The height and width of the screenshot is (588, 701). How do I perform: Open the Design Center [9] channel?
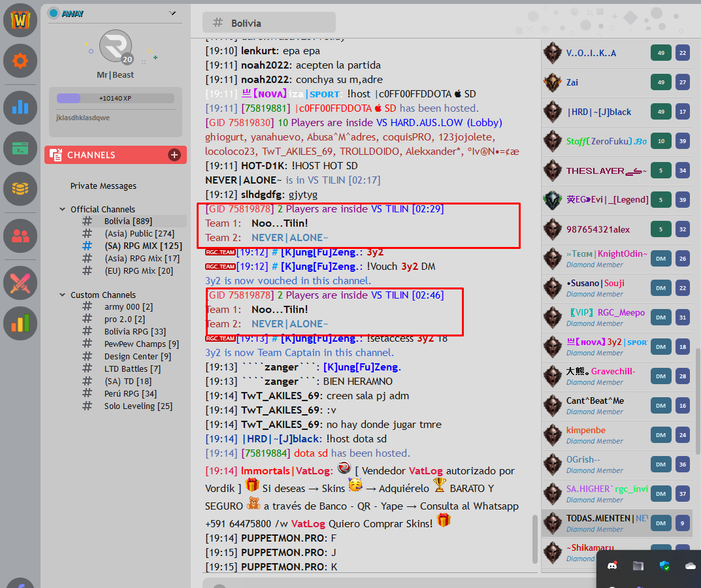[x=137, y=356]
